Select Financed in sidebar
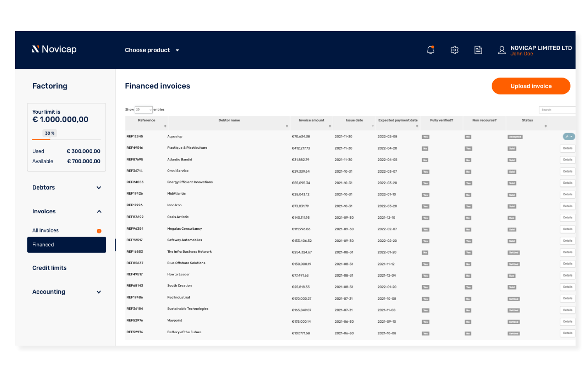This screenshot has width=588, height=376. click(67, 245)
